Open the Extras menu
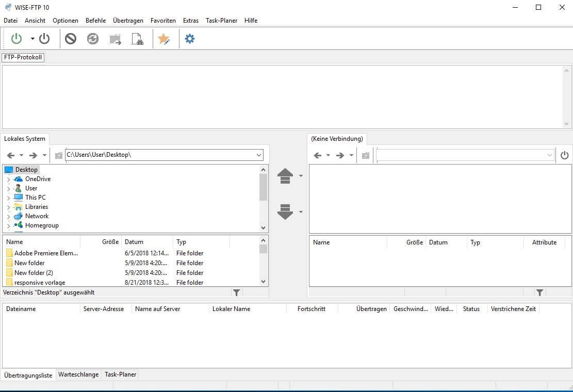This screenshot has height=392, width=573. point(191,21)
